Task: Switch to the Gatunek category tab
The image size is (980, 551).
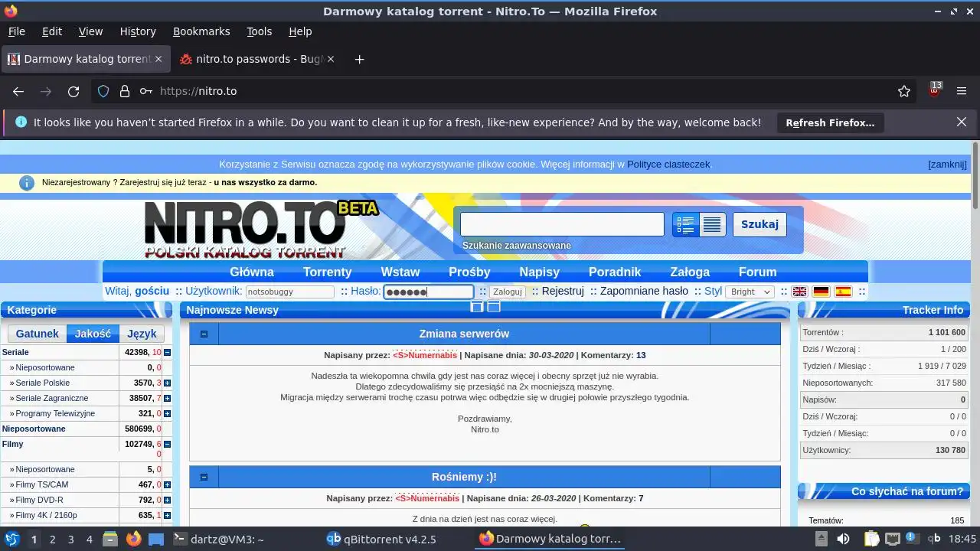Action: pyautogui.click(x=38, y=334)
